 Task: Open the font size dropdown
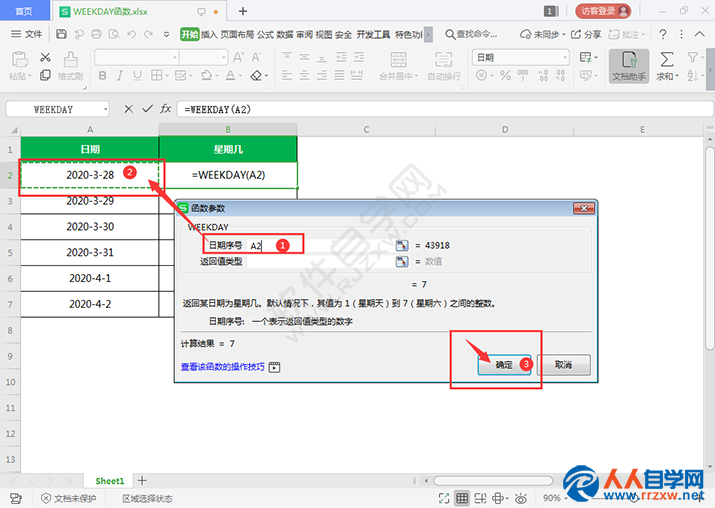(223, 57)
